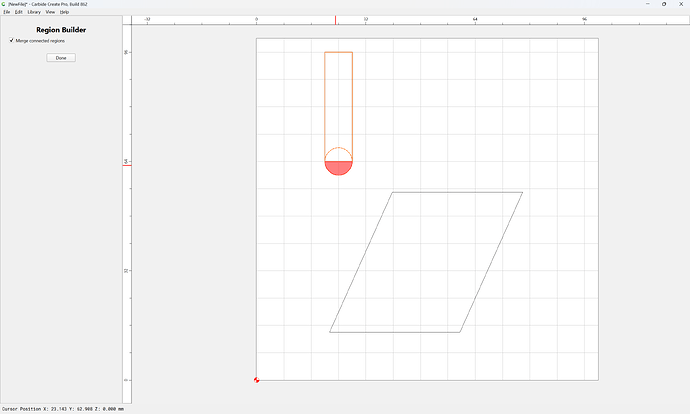Click the Cursor Position status text
This screenshot has width=690, height=414.
(63, 409)
